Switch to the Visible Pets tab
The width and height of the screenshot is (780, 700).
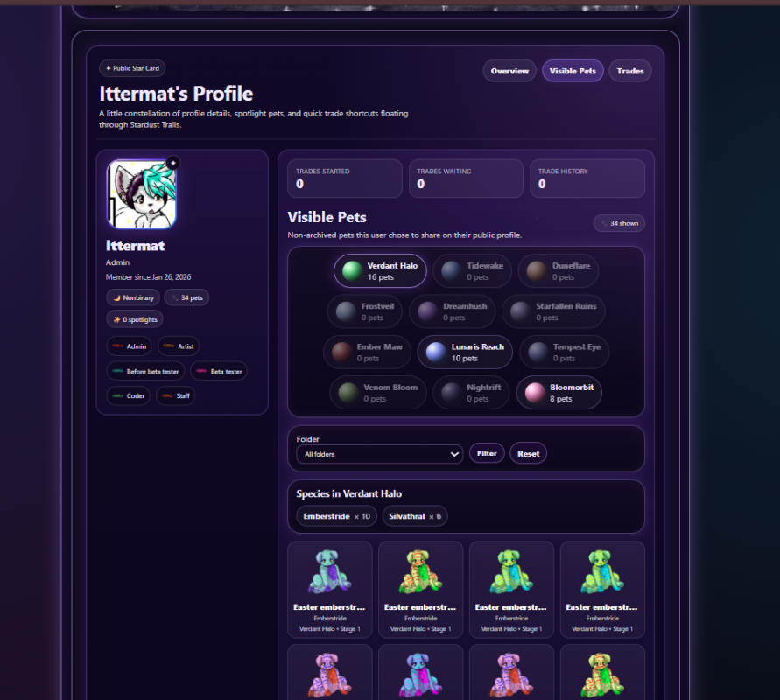pos(573,71)
